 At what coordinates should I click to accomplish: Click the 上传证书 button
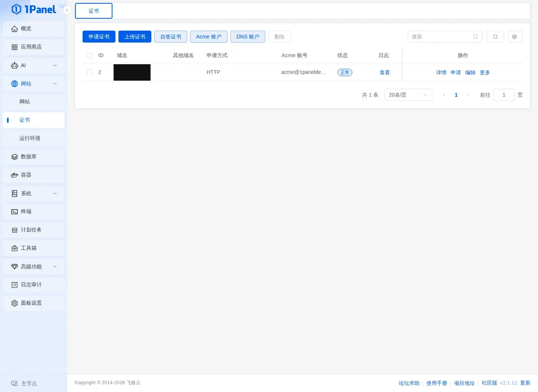tap(135, 37)
